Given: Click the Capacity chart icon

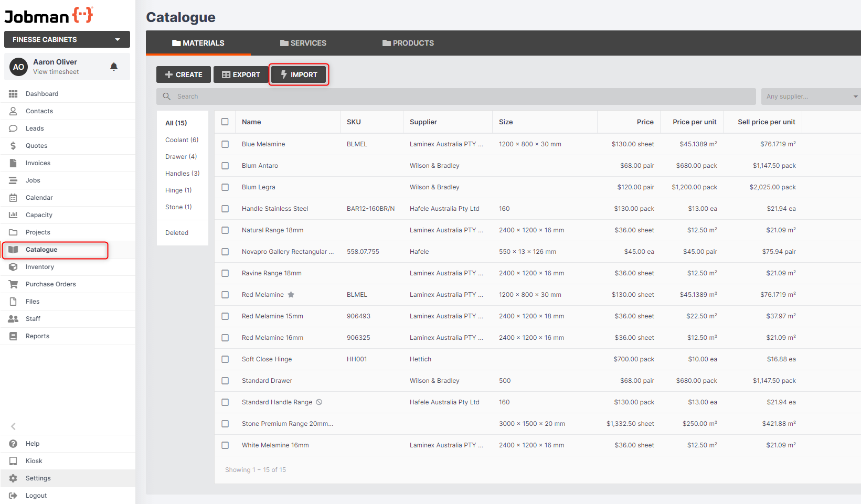Looking at the screenshot, I should click(x=13, y=215).
